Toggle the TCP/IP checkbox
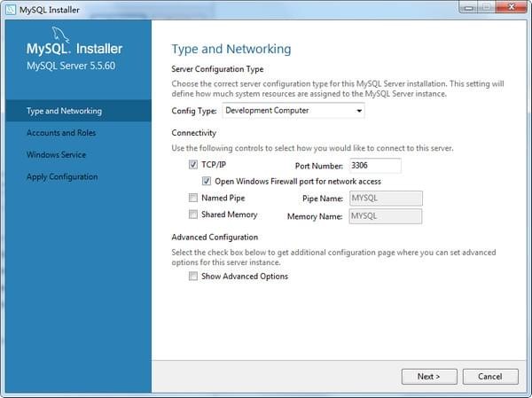Image resolution: width=532 pixels, height=398 pixels. [193, 165]
